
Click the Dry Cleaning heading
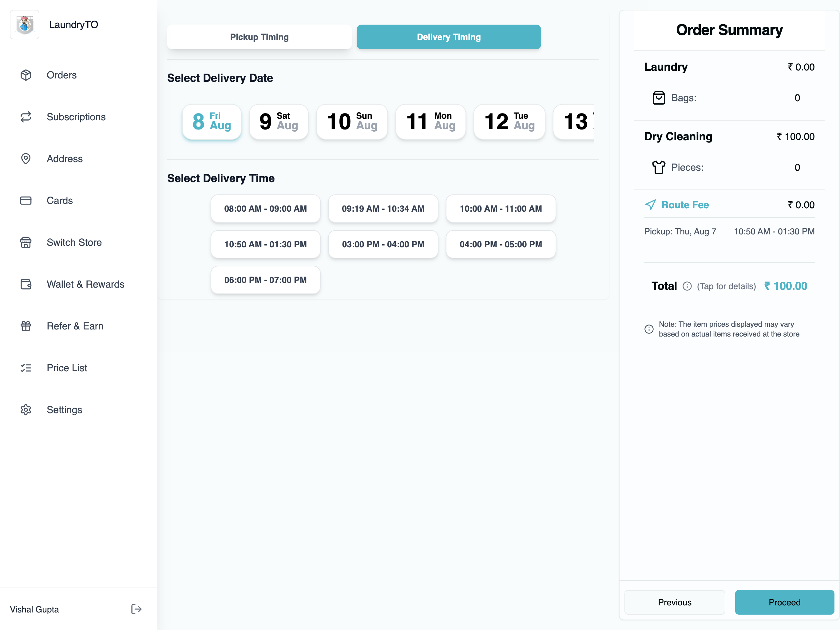[x=678, y=136]
